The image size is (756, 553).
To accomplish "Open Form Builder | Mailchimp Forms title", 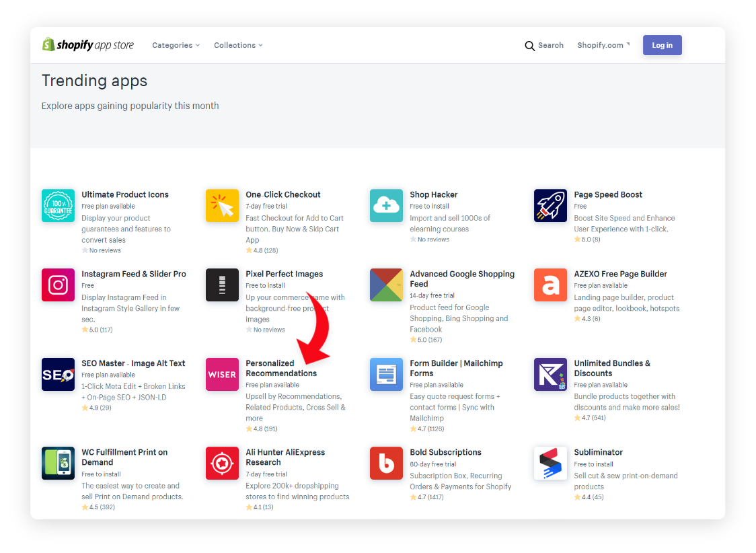I will 456,369.
